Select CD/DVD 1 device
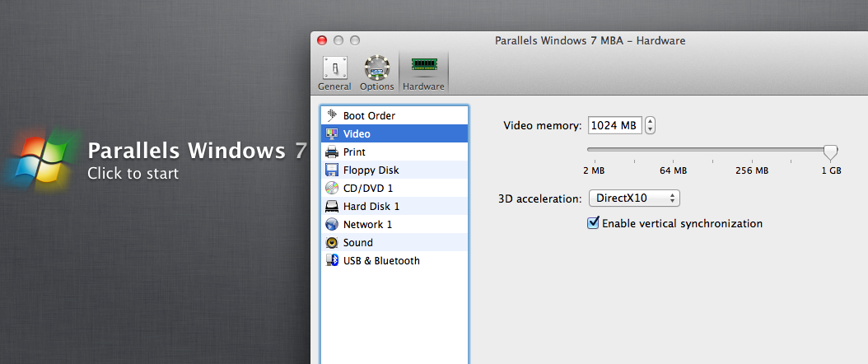 click(367, 189)
